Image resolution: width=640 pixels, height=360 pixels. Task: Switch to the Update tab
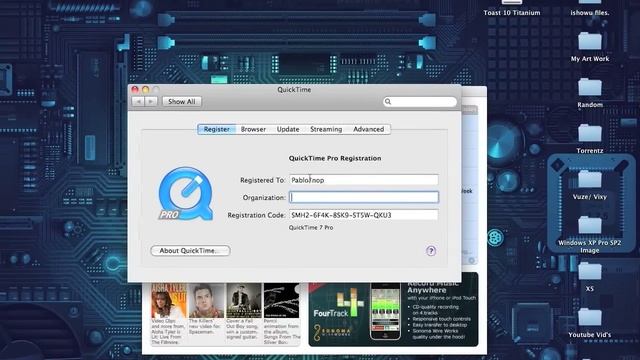pos(288,129)
